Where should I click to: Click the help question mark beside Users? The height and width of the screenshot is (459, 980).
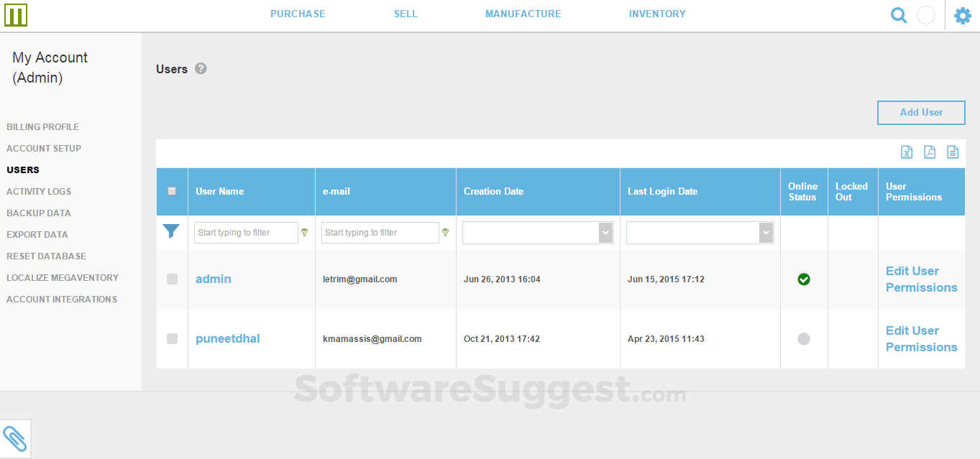[x=201, y=68]
